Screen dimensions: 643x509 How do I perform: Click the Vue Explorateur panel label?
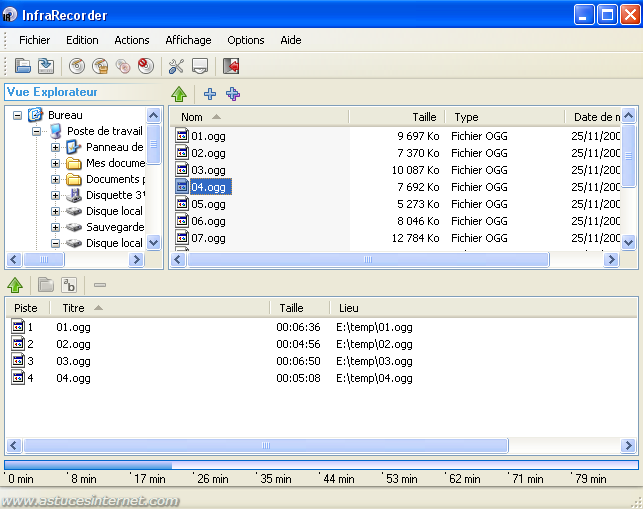coord(52,92)
